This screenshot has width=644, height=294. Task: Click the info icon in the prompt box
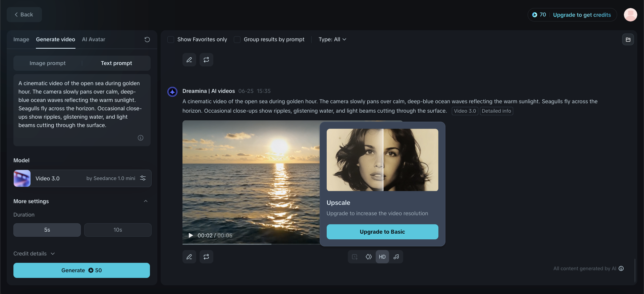tap(141, 138)
